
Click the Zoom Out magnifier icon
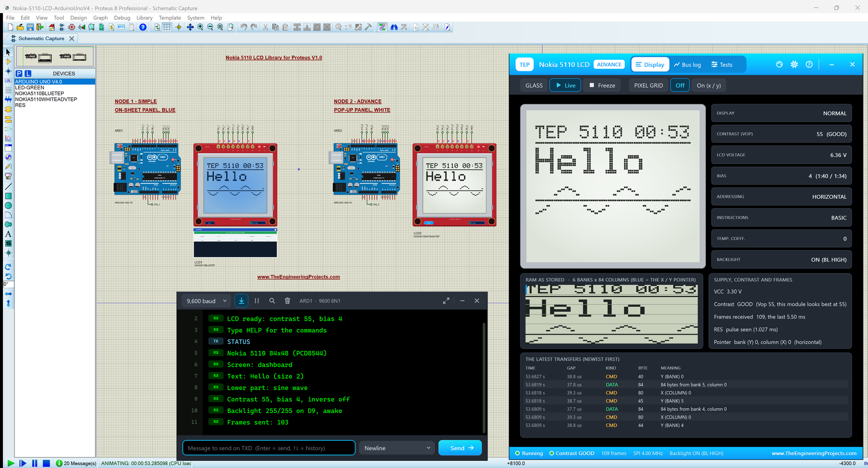[x=210, y=28]
